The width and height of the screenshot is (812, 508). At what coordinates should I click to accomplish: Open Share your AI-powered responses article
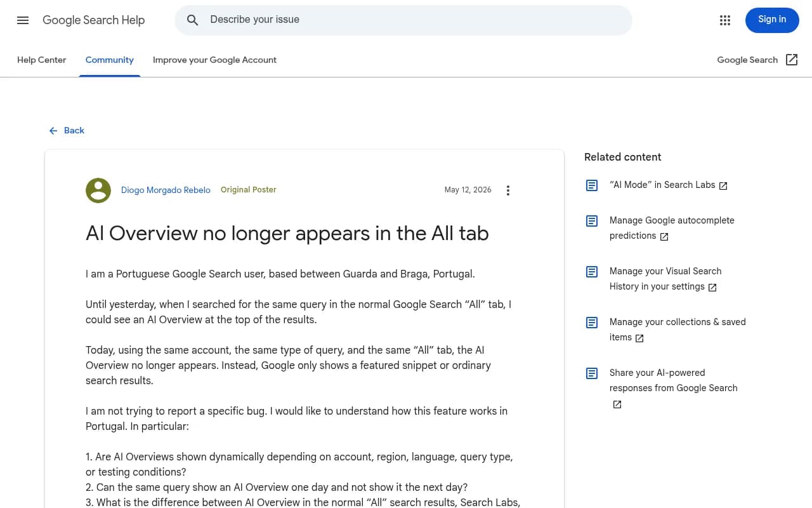point(674,380)
